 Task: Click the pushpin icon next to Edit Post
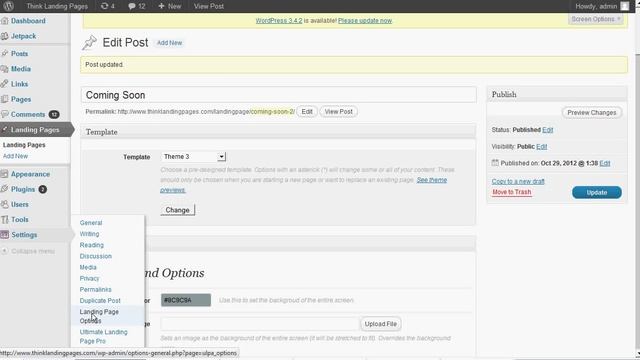(89, 42)
